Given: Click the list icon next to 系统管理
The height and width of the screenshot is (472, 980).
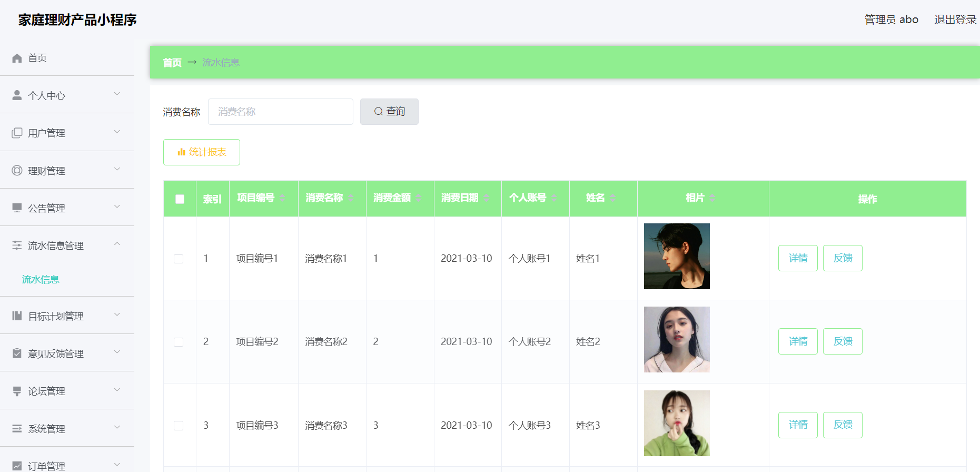Looking at the screenshot, I should click(17, 429).
